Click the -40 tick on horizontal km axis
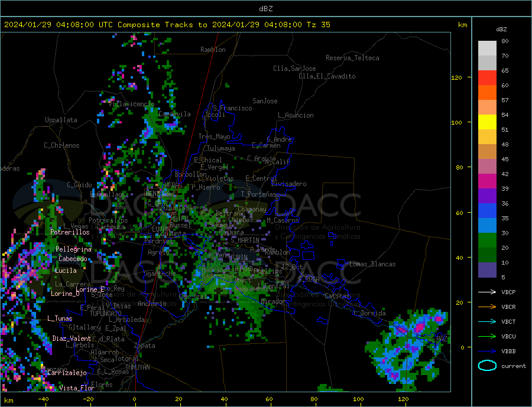Screen dimensions: 532x407 click(x=43, y=399)
